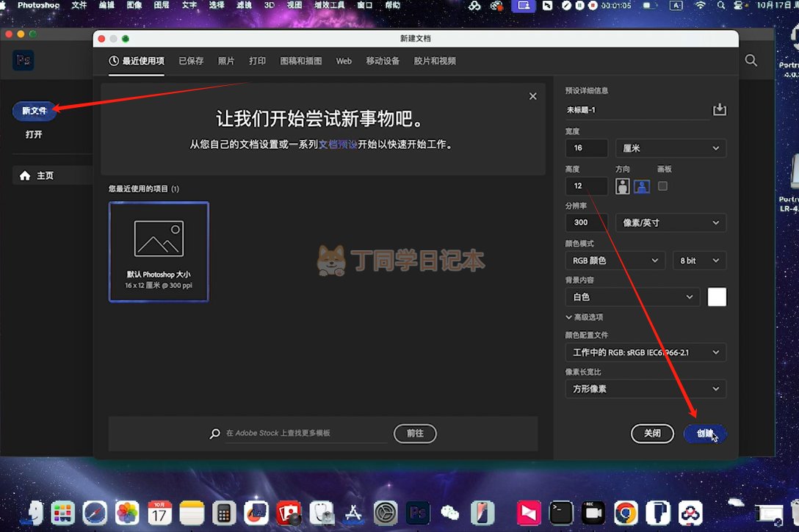Select landscape orientation icon
The image size is (799, 532).
pos(642,186)
